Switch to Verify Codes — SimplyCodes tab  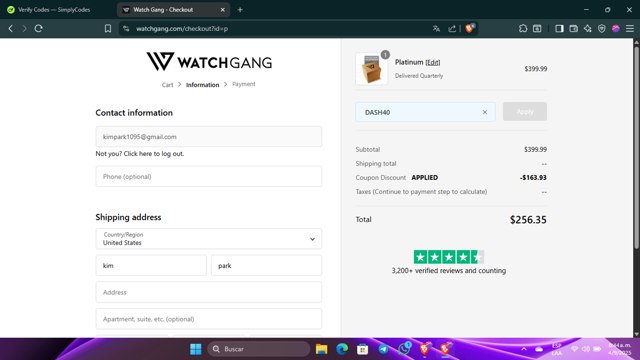[54, 9]
